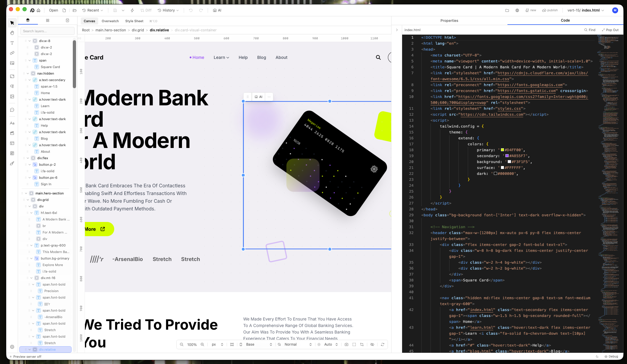Switch to the Style Sheet tab
Image resolution: width=627 pixels, height=364 pixels.
(x=134, y=21)
